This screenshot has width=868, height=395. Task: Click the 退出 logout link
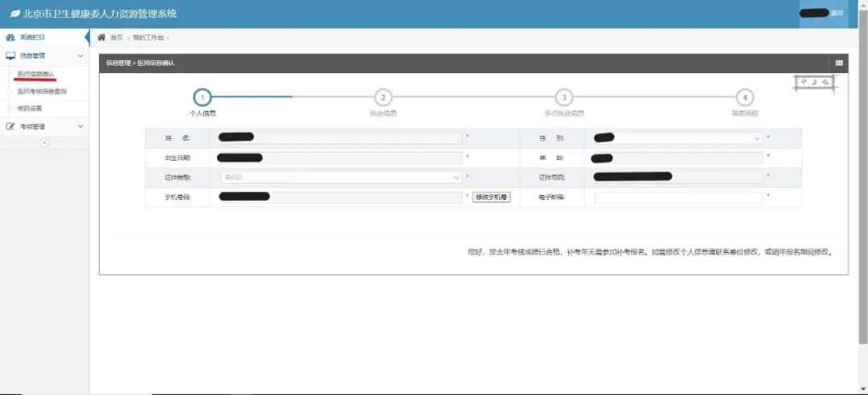click(836, 14)
